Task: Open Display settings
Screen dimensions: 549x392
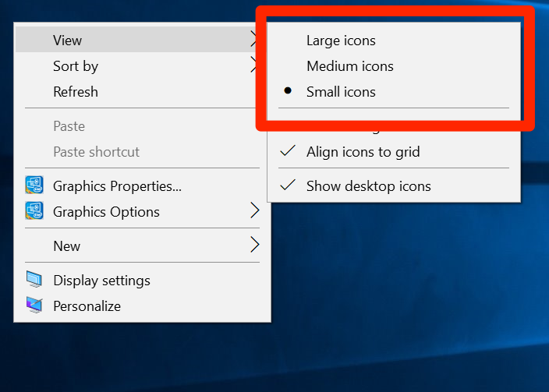Action: pyautogui.click(x=142, y=281)
